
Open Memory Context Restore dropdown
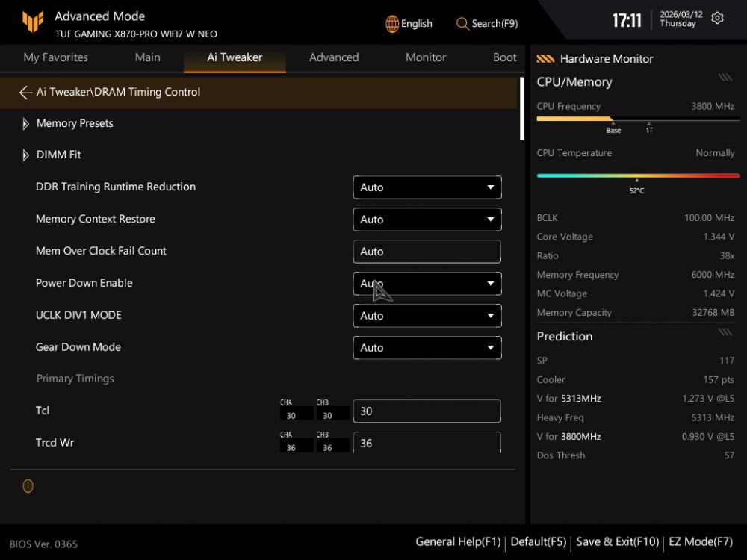pos(427,220)
